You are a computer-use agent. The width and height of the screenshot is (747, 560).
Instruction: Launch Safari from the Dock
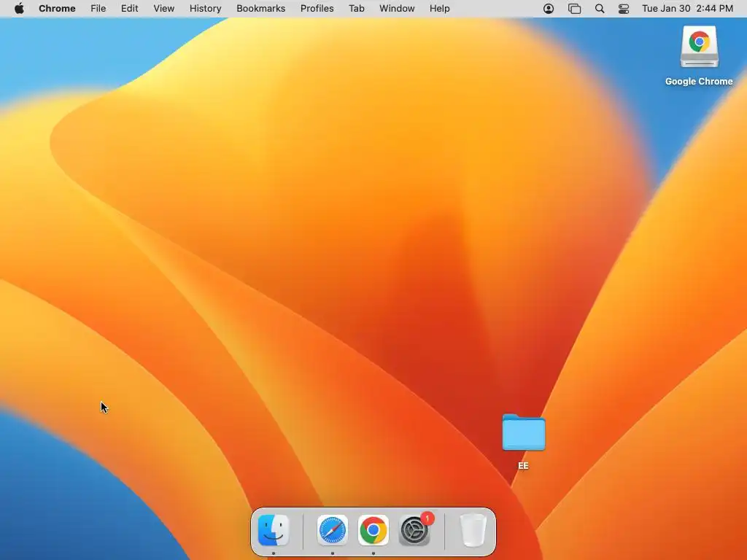point(332,530)
